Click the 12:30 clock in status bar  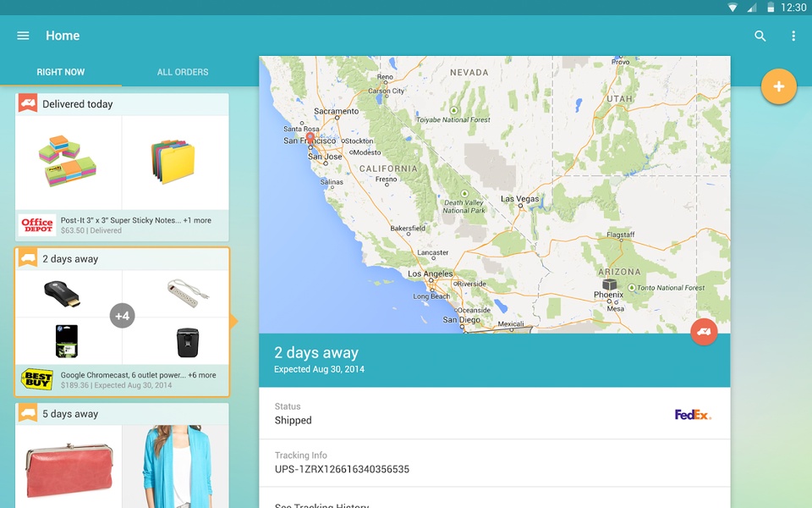793,8
